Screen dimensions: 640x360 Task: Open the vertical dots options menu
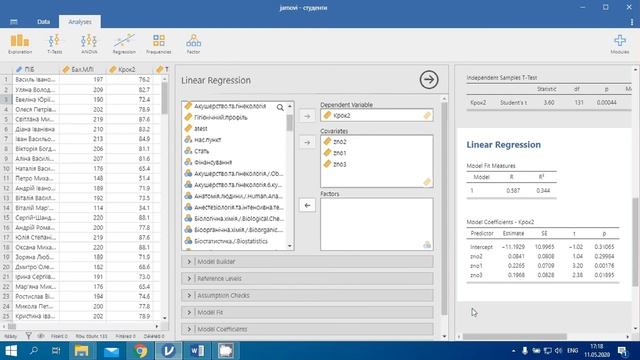coord(631,22)
